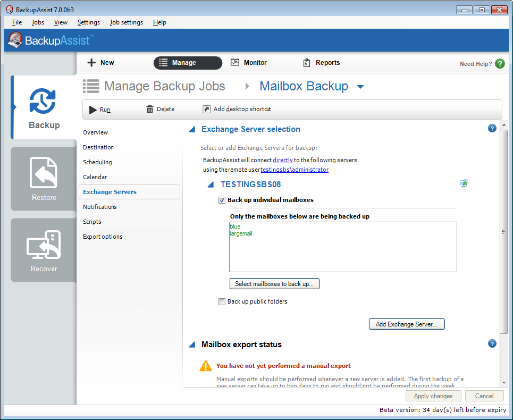The image size is (513, 420).
Task: Click the beta version expiry status text
Action: click(x=443, y=410)
